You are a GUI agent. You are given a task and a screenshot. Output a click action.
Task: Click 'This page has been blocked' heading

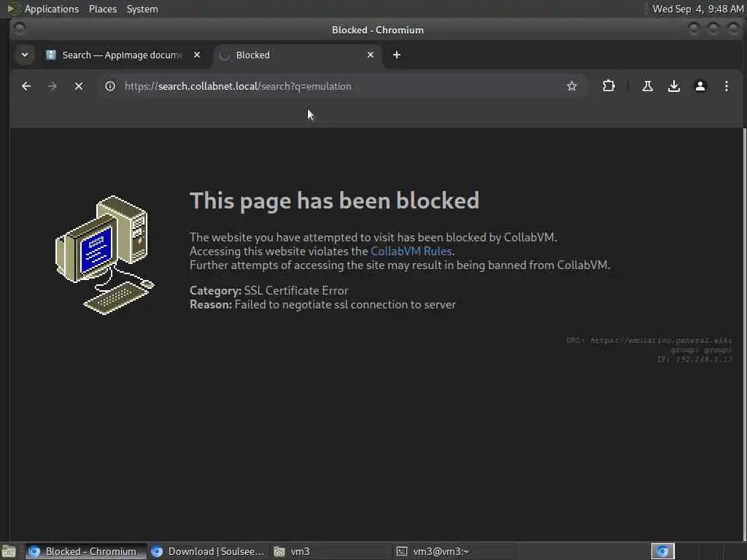(x=334, y=201)
